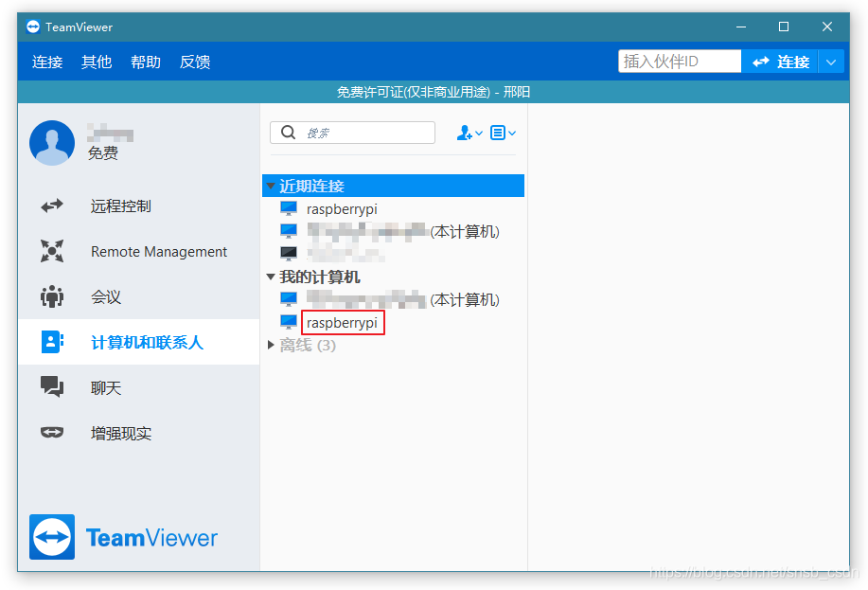Image resolution: width=868 pixels, height=590 pixels.
Task: Select the 我的计算机 group label
Action: pyautogui.click(x=319, y=277)
